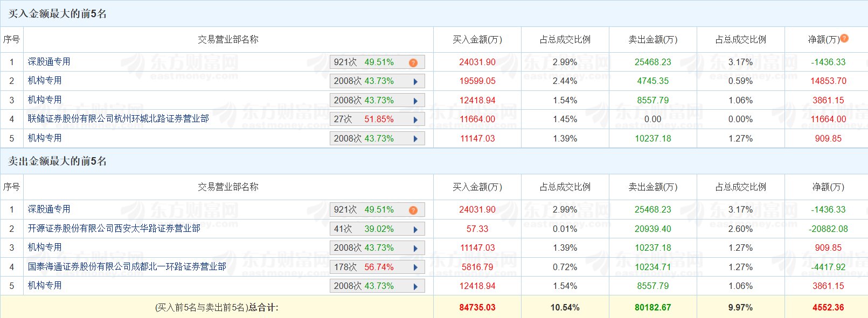Viewport: 868px width, 318px height.
Task: Open the 国泰海通证券股份有限公司成都北一环路证券营业部 link
Action: click(127, 266)
